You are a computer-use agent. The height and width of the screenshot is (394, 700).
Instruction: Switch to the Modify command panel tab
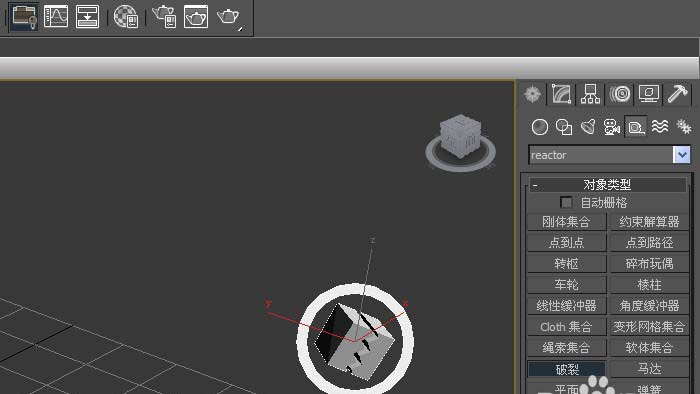tap(562, 94)
